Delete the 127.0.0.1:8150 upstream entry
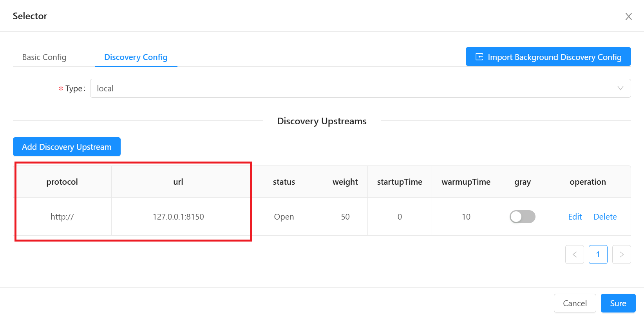The width and height of the screenshot is (644, 318). pos(605,217)
